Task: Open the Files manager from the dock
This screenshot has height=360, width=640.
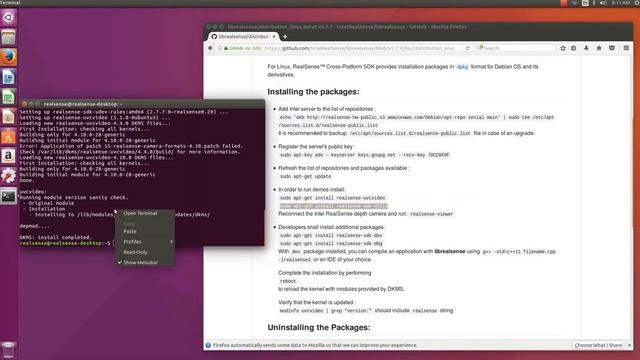Action: click(9, 38)
